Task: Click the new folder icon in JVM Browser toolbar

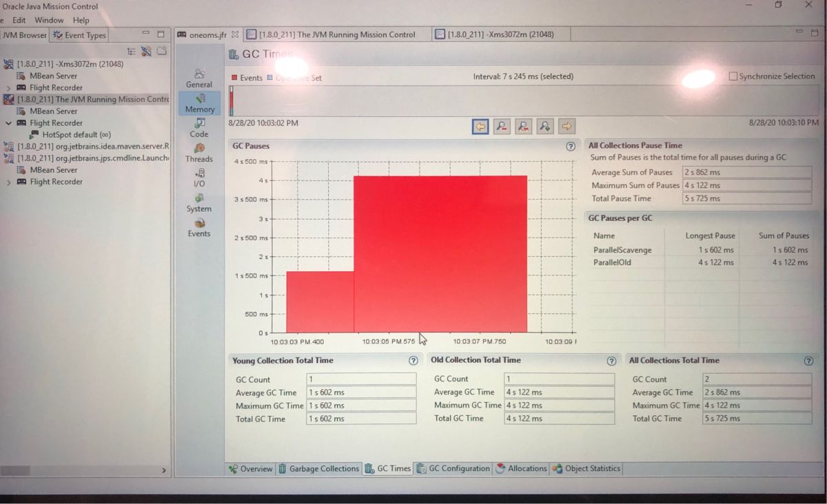Action: point(161,51)
